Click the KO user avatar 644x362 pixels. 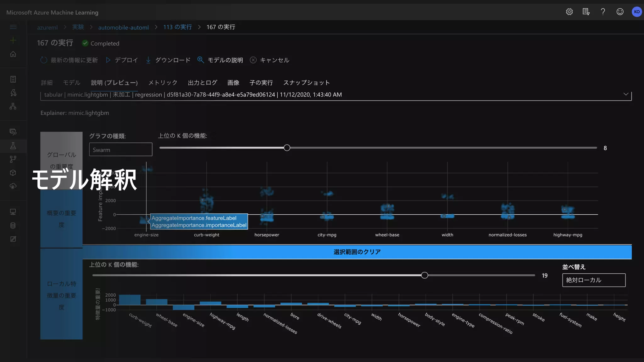pyautogui.click(x=637, y=12)
